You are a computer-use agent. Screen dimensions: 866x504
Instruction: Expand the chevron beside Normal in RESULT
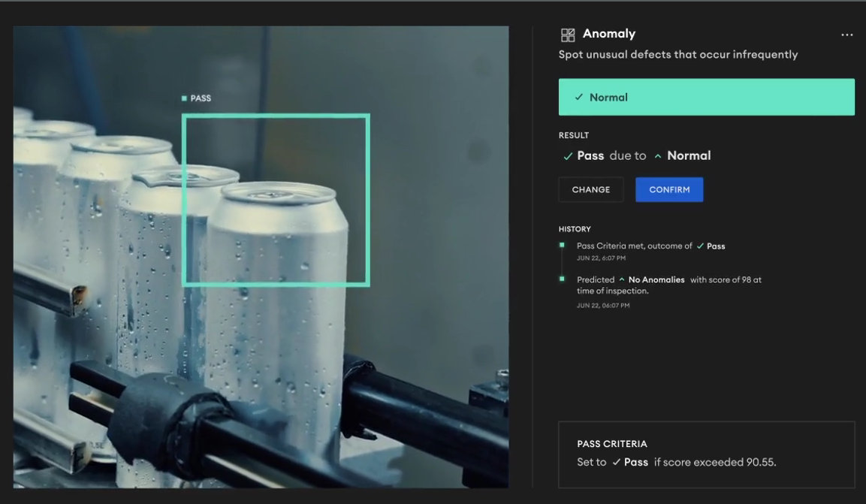click(658, 156)
